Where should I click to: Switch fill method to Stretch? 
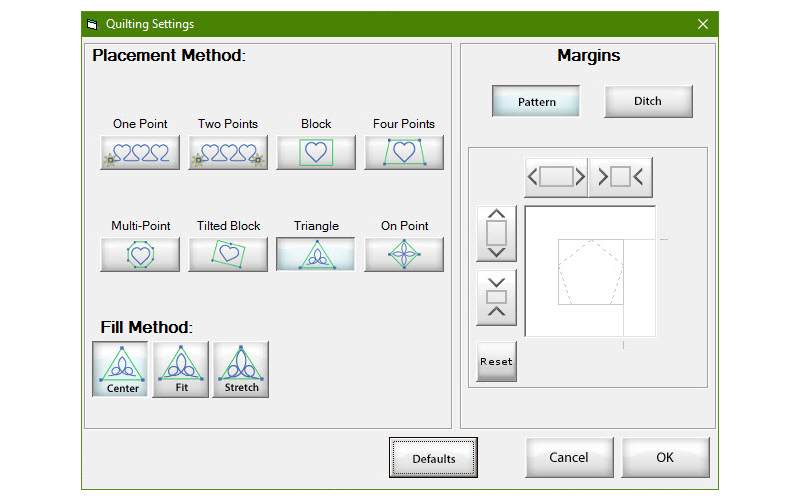241,369
